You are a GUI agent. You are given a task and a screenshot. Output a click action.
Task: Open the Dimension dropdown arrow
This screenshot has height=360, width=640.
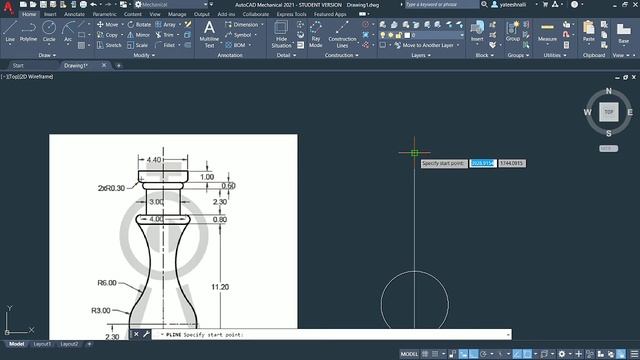click(262, 24)
